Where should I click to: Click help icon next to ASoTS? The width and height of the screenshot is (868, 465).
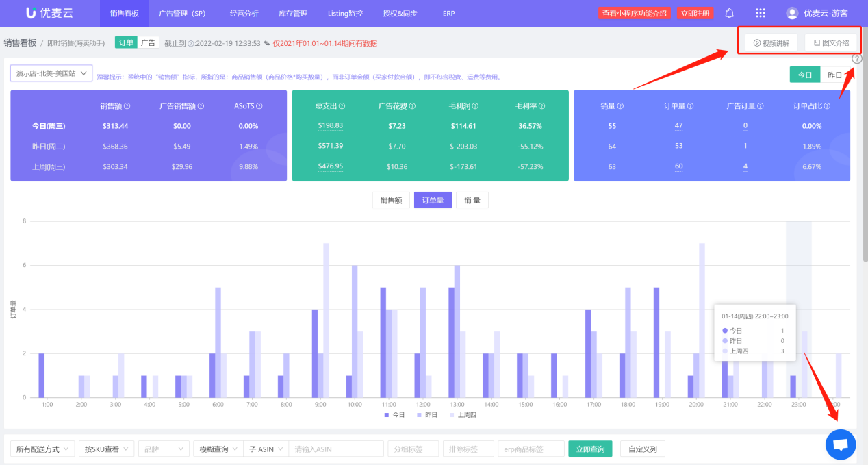259,106
